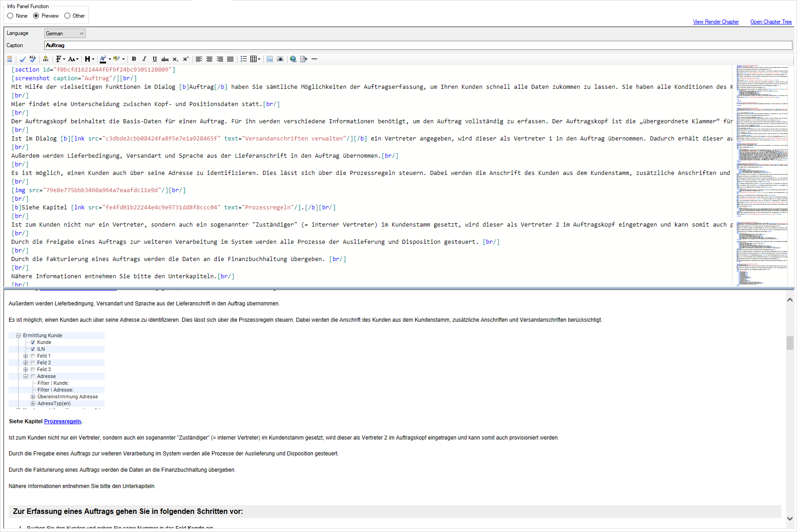Align text right
This screenshot has width=797, height=532.
(220, 59)
